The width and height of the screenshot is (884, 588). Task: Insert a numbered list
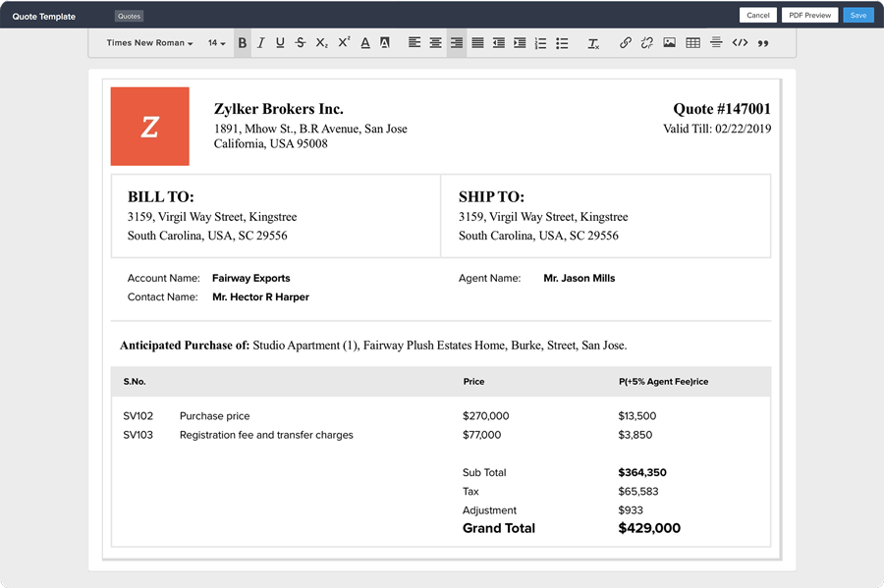[540, 43]
